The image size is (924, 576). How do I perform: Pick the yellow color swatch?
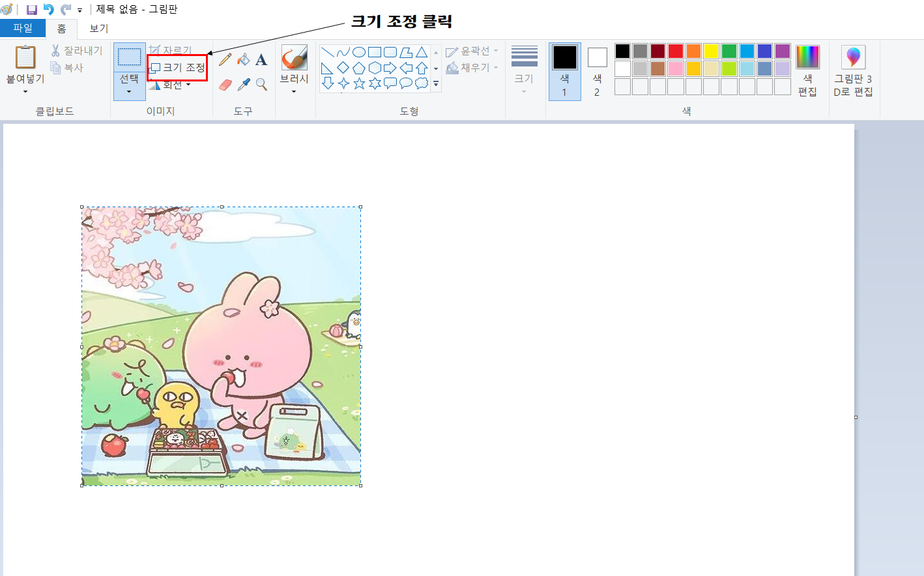(x=712, y=51)
